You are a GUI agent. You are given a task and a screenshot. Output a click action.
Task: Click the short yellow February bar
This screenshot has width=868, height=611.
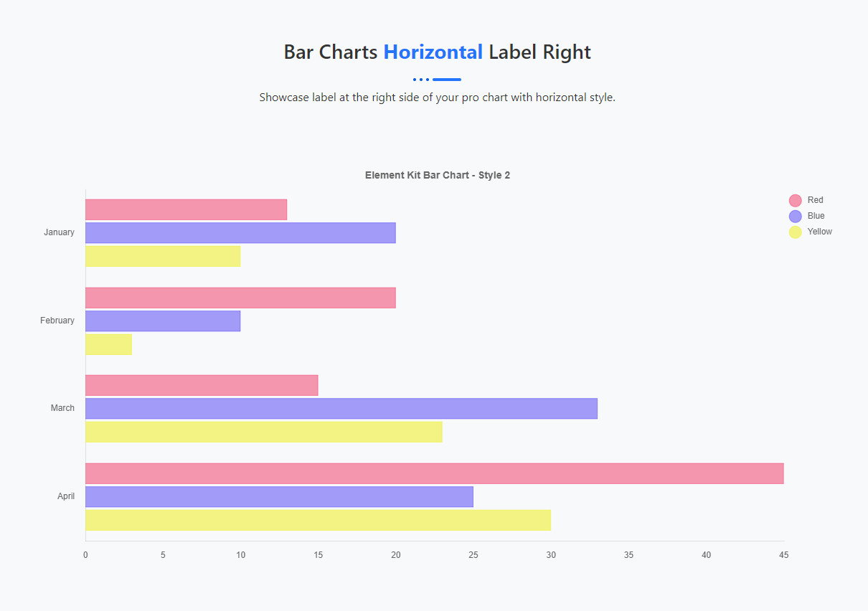pyautogui.click(x=108, y=344)
